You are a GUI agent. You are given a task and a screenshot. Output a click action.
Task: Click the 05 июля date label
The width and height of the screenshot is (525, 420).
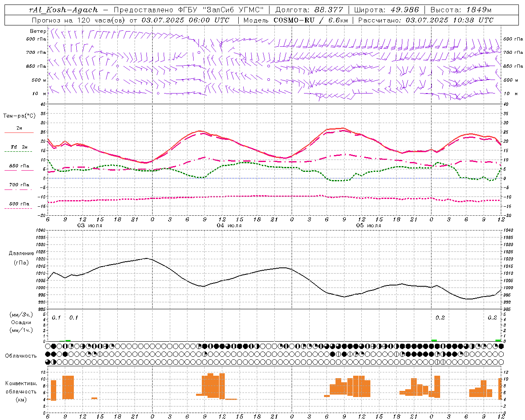(368, 226)
